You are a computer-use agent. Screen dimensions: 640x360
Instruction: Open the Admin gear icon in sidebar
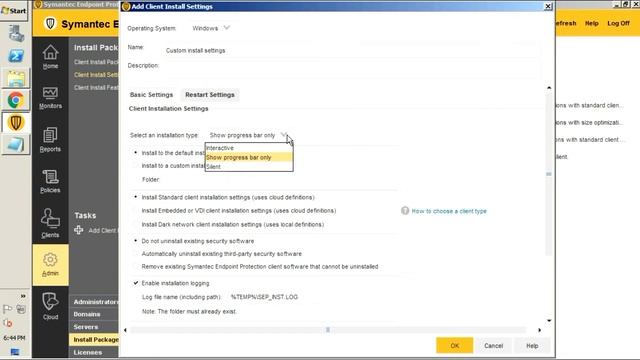click(x=50, y=264)
